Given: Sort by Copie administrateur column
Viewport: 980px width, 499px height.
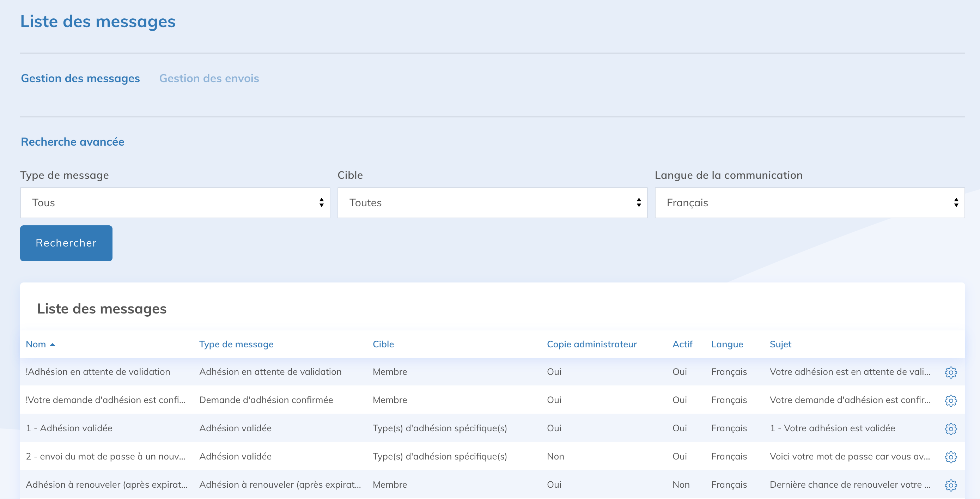Looking at the screenshot, I should (591, 344).
